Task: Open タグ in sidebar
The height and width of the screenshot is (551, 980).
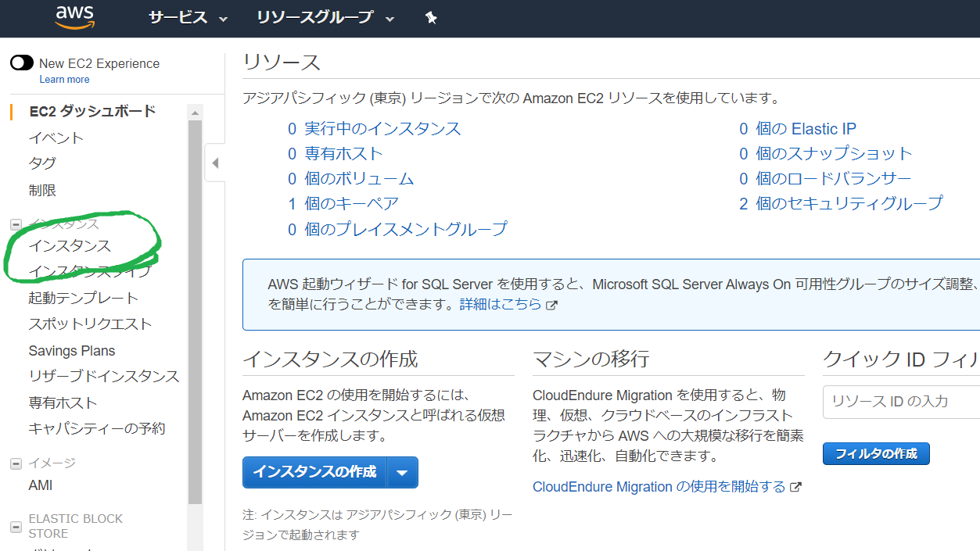Action: tap(42, 163)
